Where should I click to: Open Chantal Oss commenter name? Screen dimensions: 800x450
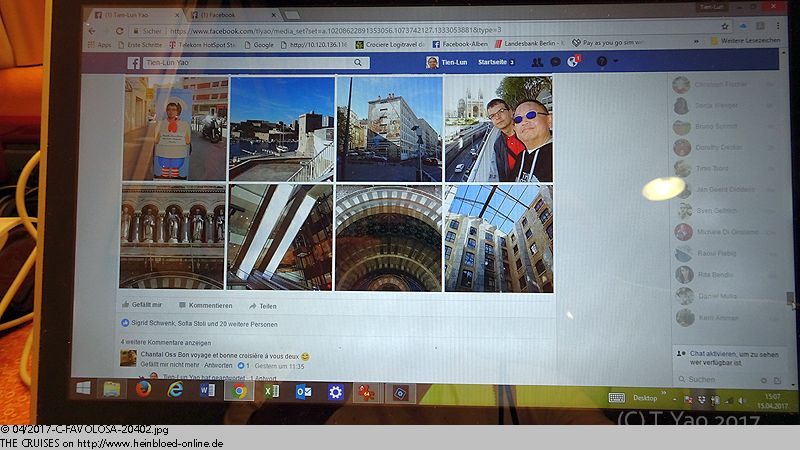158,355
